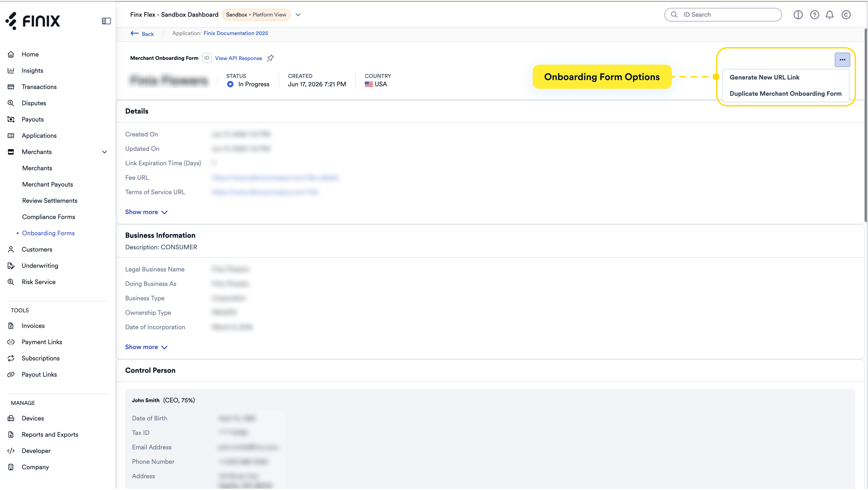
Task: Click the Transactions label
Action: pos(39,87)
